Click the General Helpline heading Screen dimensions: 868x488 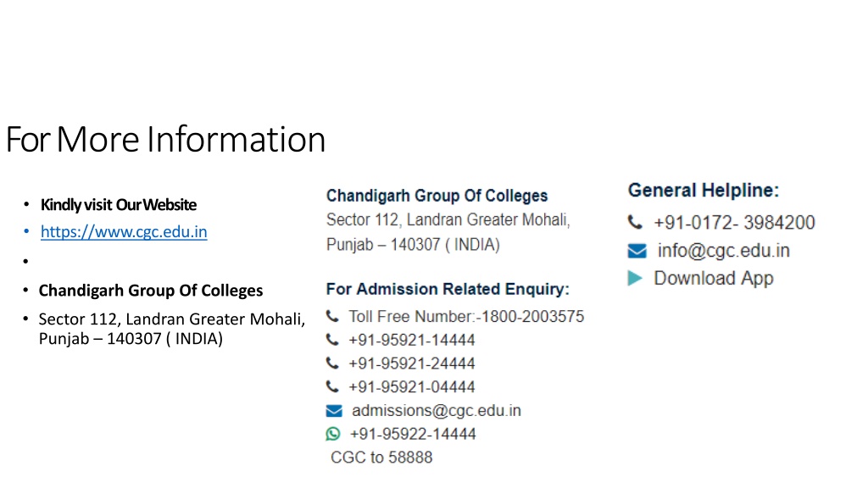tap(703, 191)
